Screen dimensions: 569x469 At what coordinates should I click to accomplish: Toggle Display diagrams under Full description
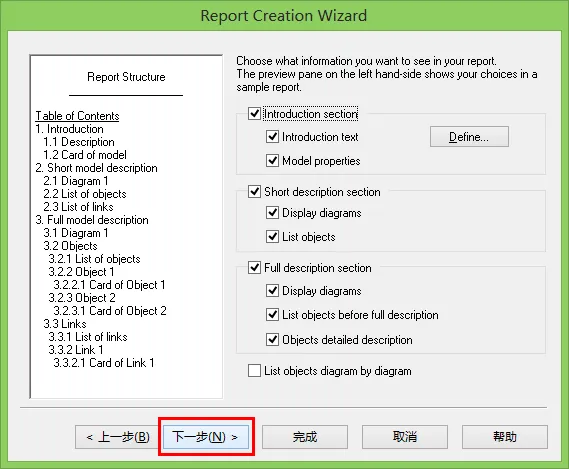272,291
